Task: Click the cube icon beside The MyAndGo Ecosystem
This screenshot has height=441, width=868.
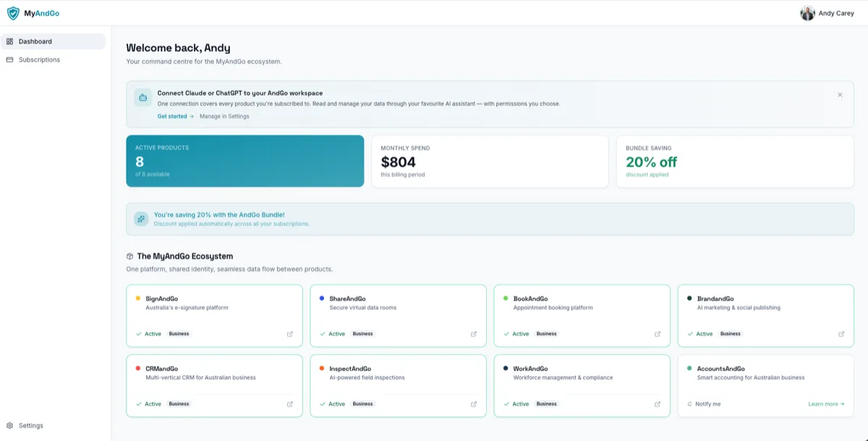Action: click(130, 256)
